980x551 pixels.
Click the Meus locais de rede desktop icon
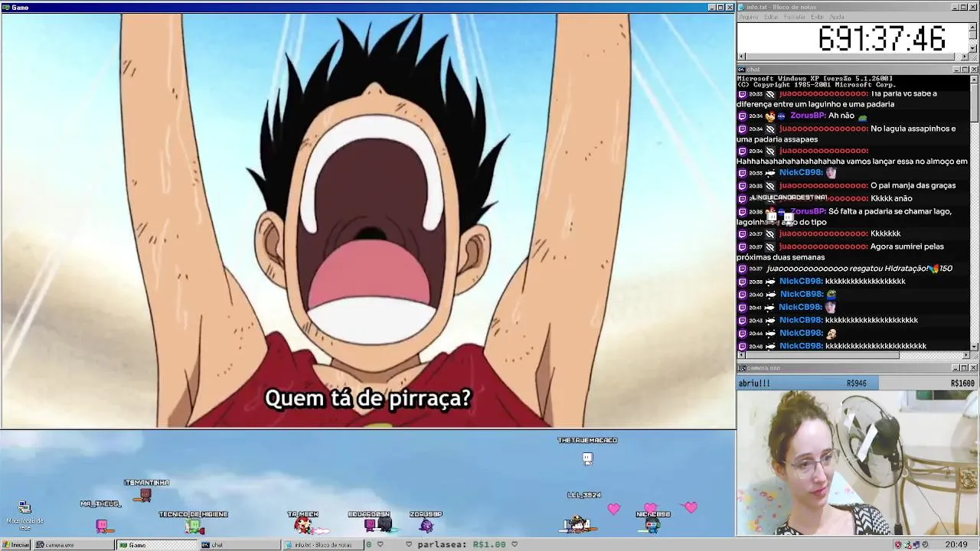point(24,515)
